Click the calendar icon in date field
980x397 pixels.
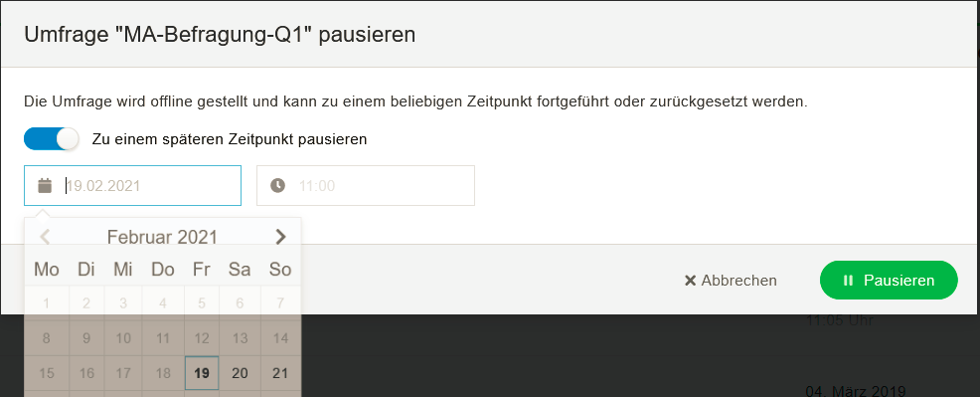coord(45,186)
